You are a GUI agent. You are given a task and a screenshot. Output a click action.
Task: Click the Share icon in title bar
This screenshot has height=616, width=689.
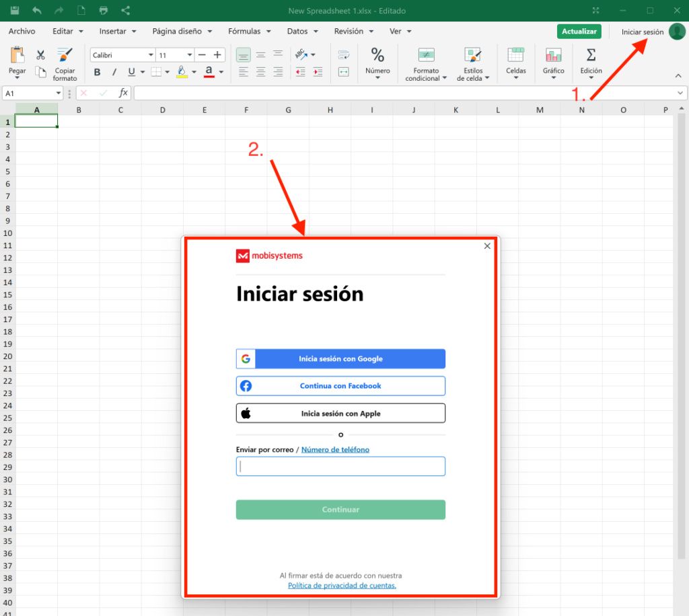[x=126, y=11]
